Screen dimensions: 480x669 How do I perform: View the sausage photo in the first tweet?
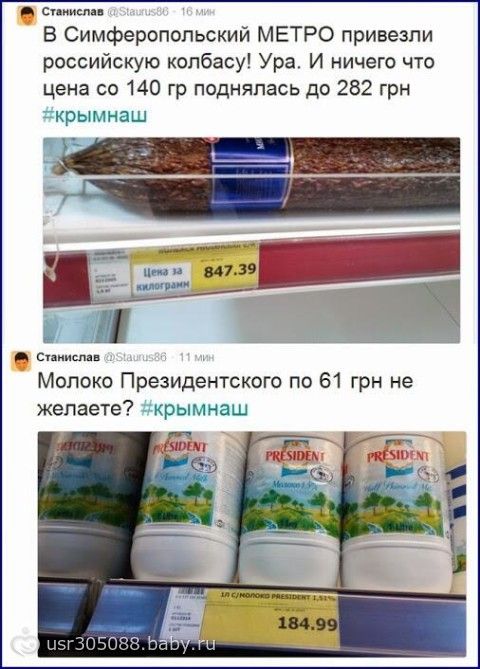251,240
